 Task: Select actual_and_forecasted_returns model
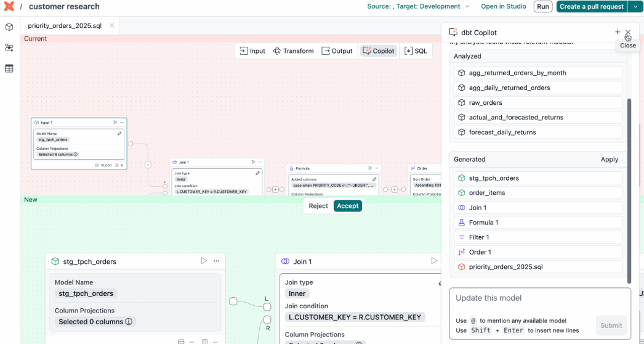(538, 117)
